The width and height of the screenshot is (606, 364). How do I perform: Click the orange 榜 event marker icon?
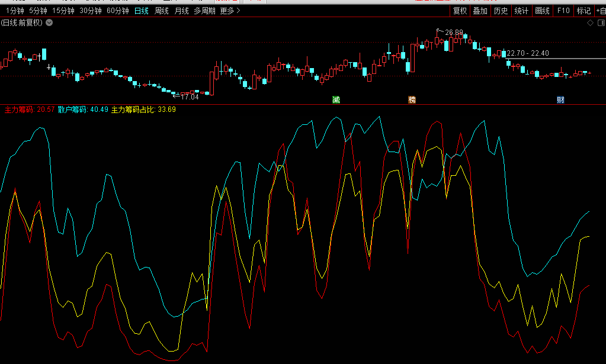[x=412, y=99]
